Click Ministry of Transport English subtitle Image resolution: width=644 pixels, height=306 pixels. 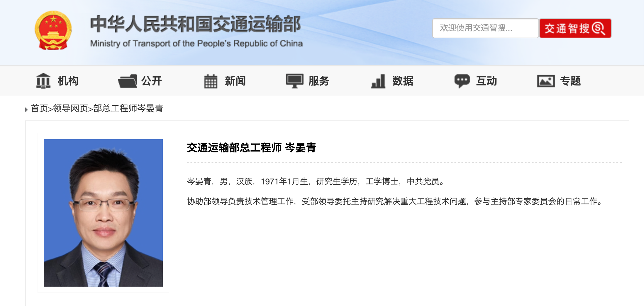tap(196, 43)
